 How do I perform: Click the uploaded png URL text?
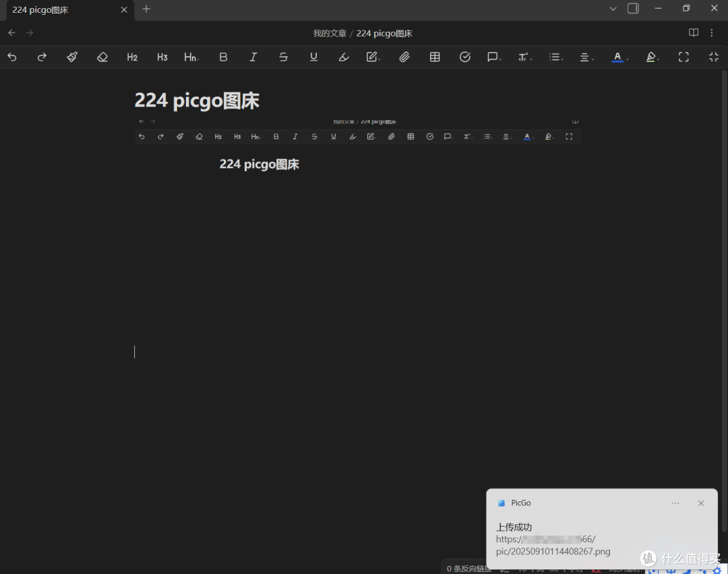(553, 545)
